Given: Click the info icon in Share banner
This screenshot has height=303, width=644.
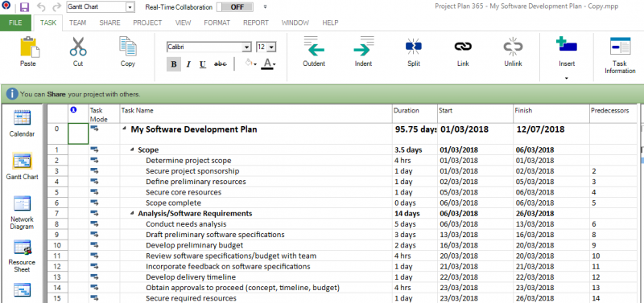Looking at the screenshot, I should [x=12, y=94].
